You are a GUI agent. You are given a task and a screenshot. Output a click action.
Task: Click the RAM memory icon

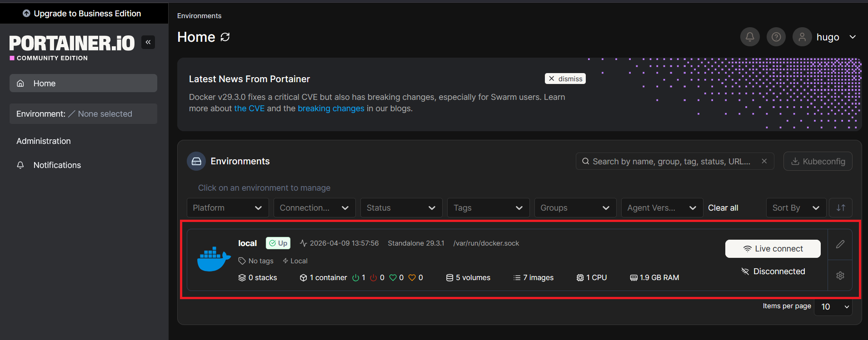click(x=634, y=278)
